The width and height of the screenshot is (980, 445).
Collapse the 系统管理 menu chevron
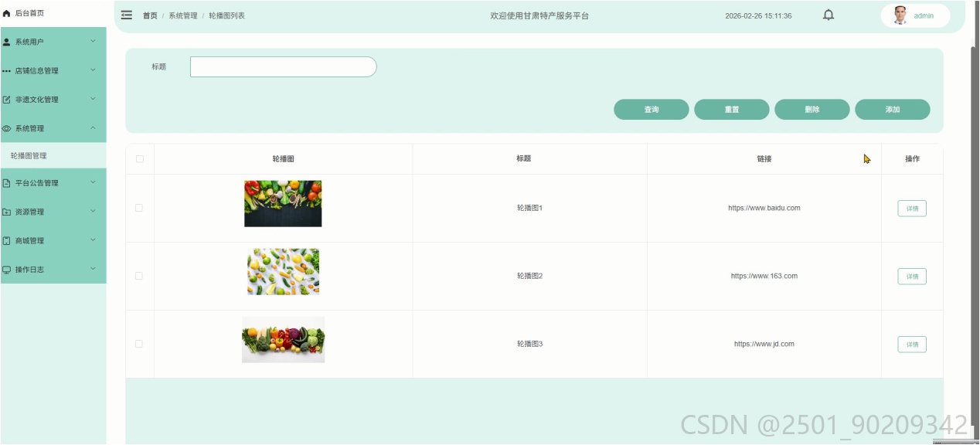[93, 128]
